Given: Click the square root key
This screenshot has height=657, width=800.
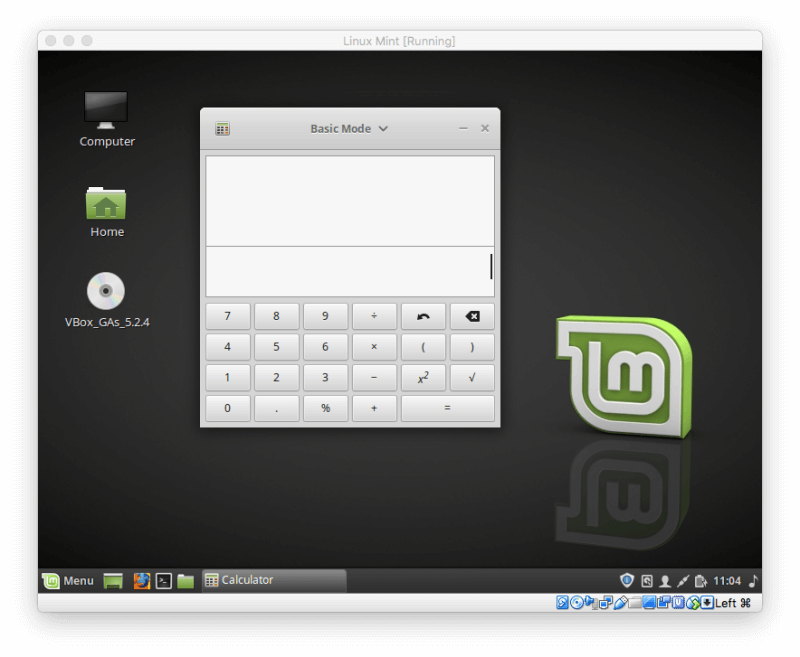Looking at the screenshot, I should [472, 377].
